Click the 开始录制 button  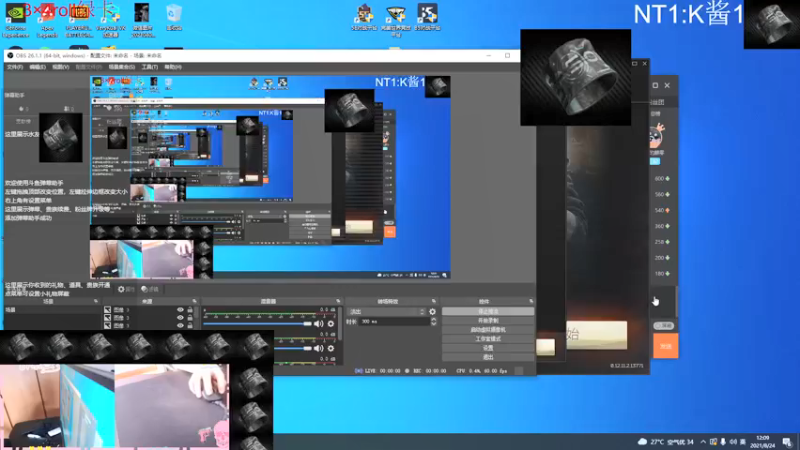coord(488,320)
